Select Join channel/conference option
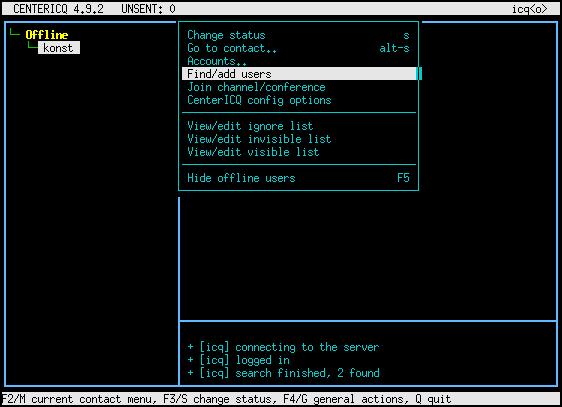562x407 pixels. pyautogui.click(x=299, y=87)
